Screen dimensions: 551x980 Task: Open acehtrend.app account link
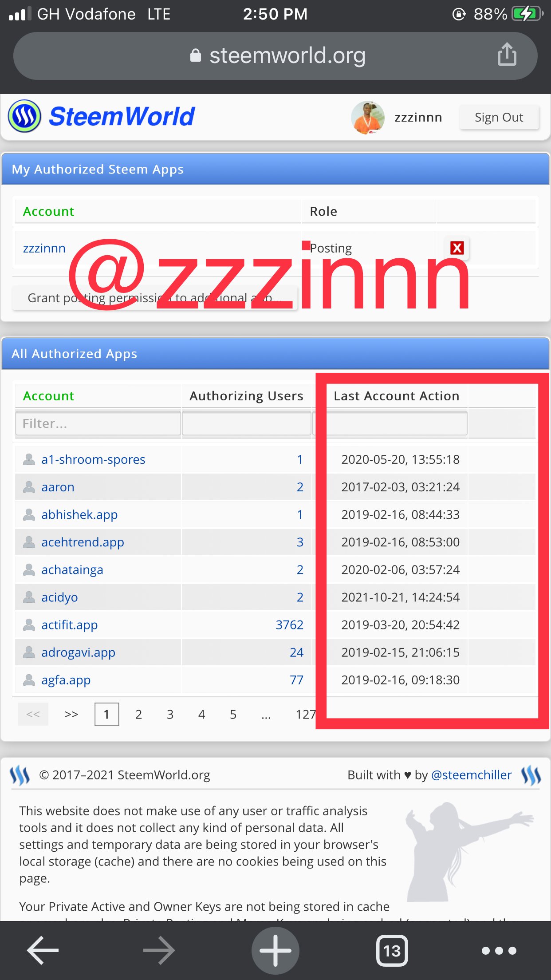coord(83,542)
